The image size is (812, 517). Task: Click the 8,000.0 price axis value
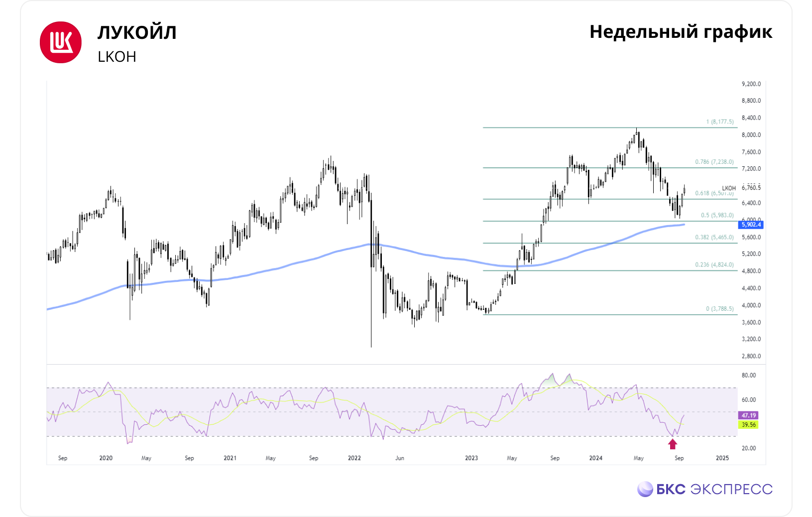click(x=751, y=135)
